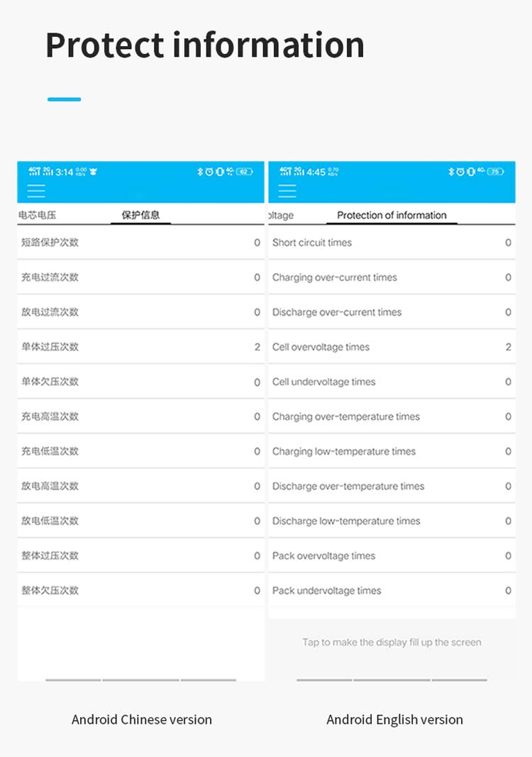The width and height of the screenshot is (532, 757).
Task: Select 'Discharge over-temperature times' row
Action: 392,486
